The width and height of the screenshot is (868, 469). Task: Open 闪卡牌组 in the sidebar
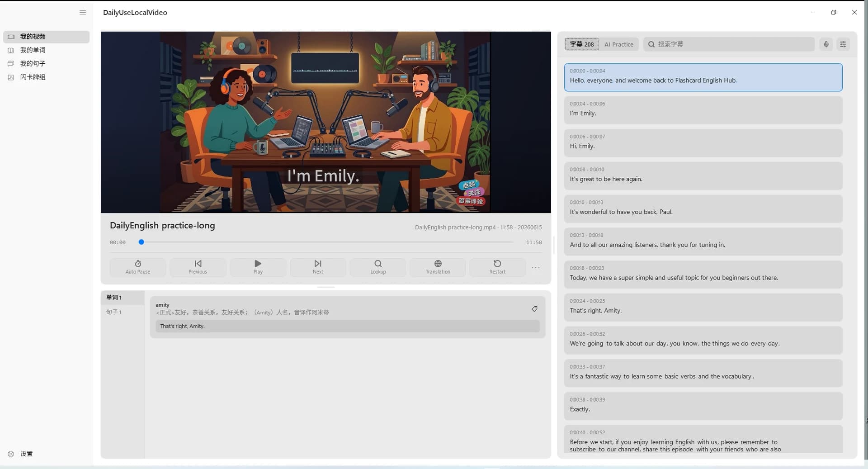click(46, 77)
